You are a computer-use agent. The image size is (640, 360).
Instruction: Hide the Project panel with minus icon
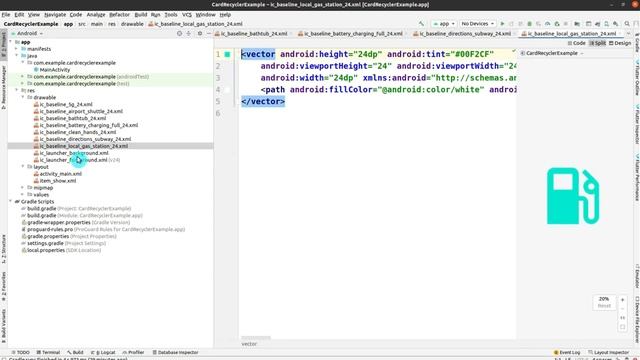coord(209,33)
